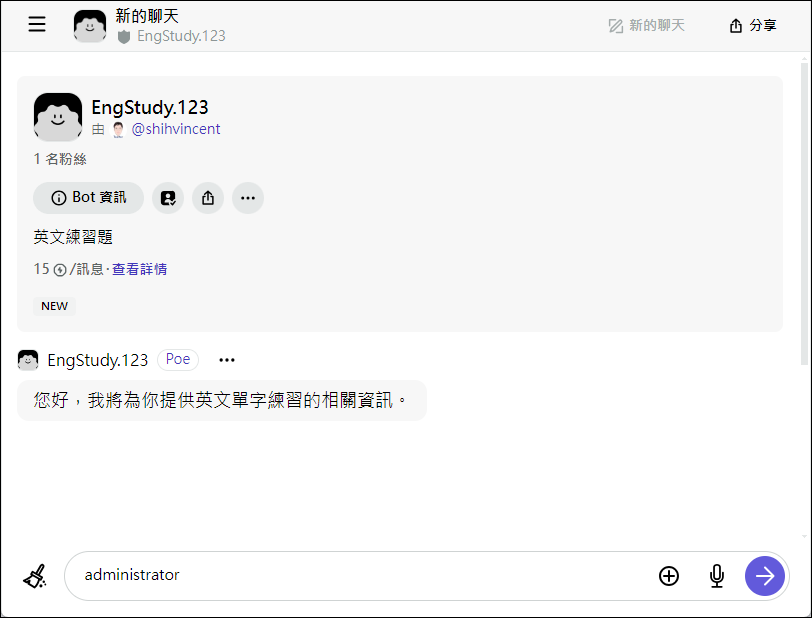Click the EngStudy.123 heading in bot card
This screenshot has width=812, height=618.
150,107
